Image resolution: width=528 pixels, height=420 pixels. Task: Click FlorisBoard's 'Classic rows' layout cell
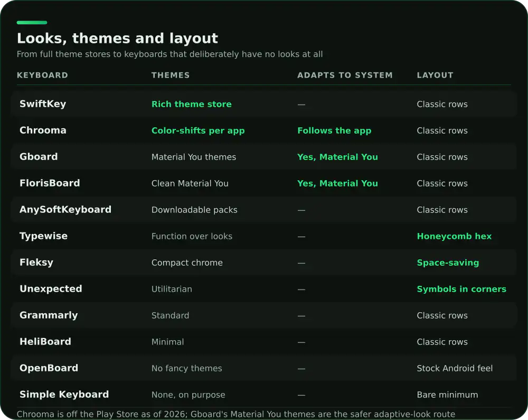coord(442,183)
